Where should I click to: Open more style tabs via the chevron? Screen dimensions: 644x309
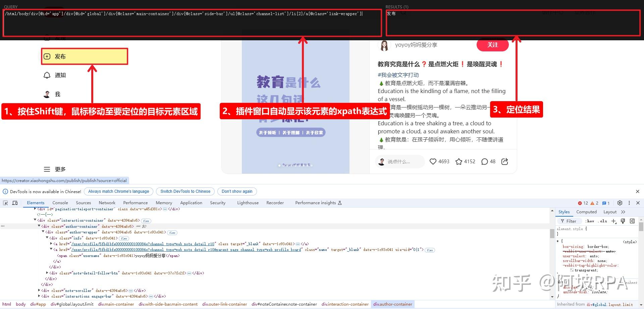point(623,212)
